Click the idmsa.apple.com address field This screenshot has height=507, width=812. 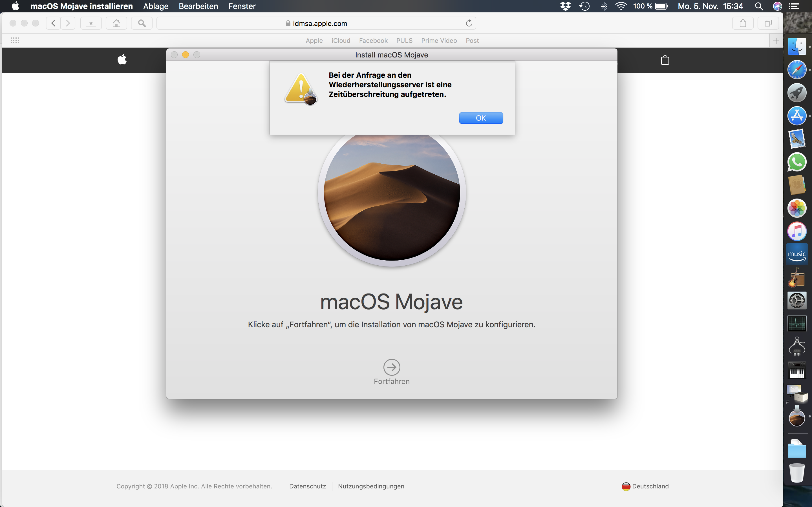316,23
